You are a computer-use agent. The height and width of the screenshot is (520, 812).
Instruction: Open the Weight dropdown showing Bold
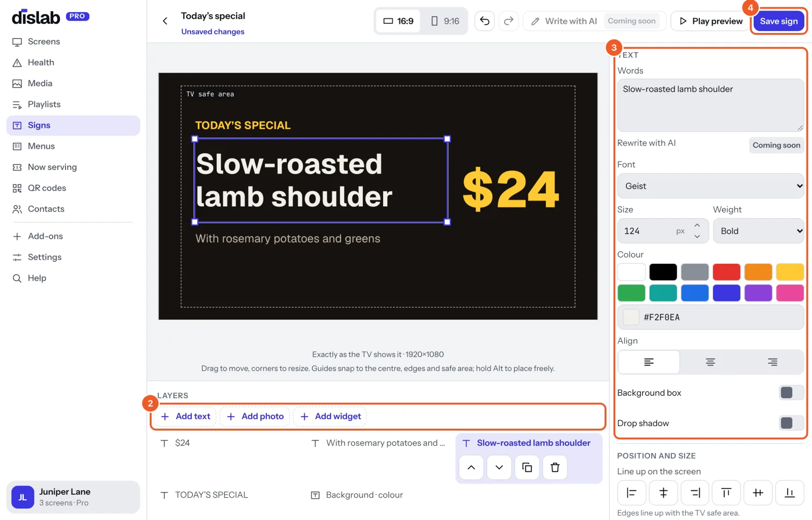click(758, 231)
